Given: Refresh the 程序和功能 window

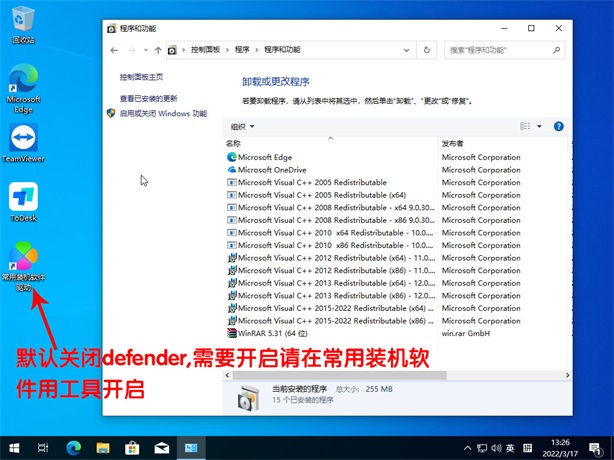Looking at the screenshot, I should tap(427, 50).
